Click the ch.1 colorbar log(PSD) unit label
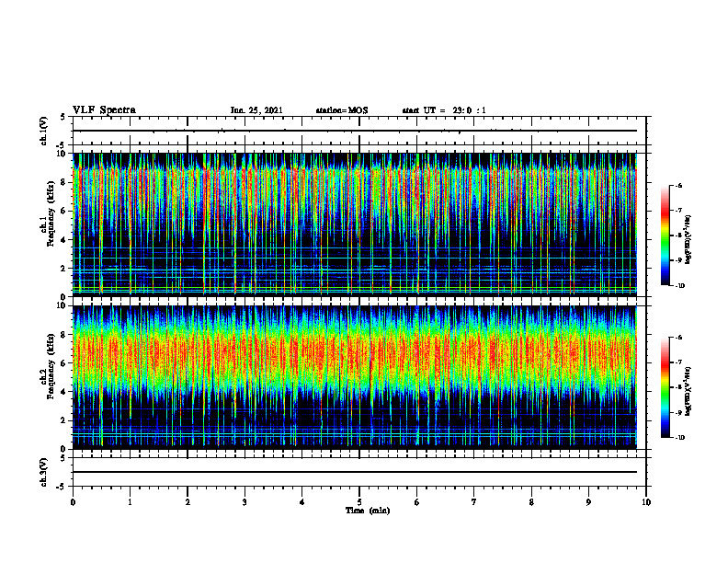Screen dimensions: 728x563 point(688,240)
